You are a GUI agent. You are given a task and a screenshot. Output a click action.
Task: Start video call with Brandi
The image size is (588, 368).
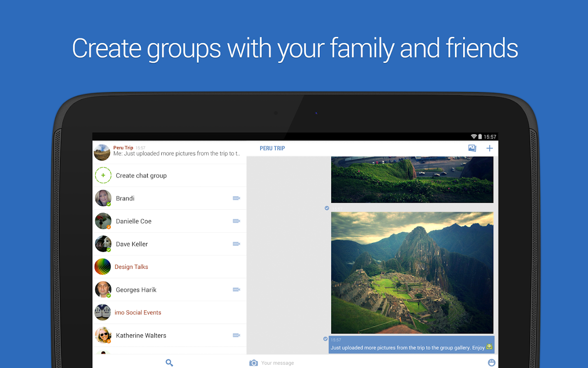pos(236,198)
